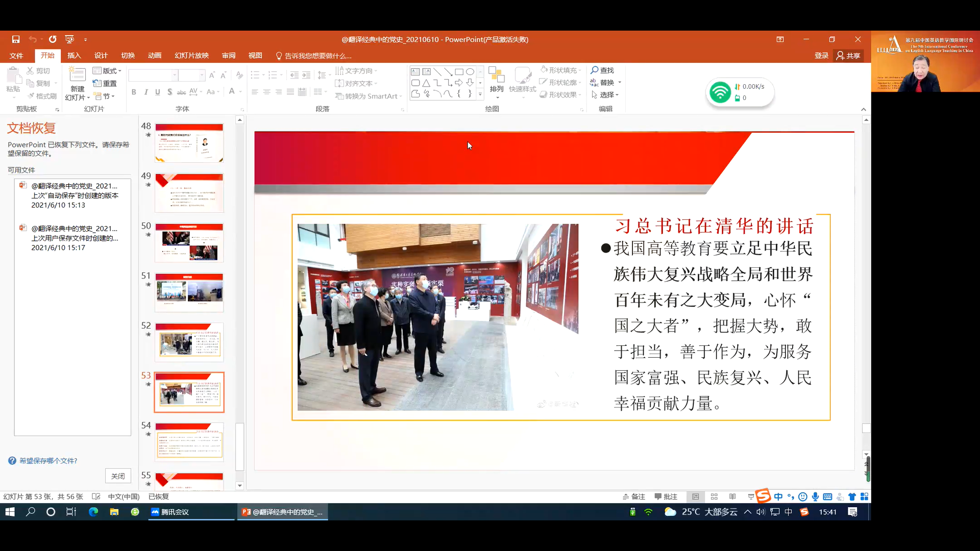Click bullets list icon
This screenshot has width=980, height=551.
(255, 76)
